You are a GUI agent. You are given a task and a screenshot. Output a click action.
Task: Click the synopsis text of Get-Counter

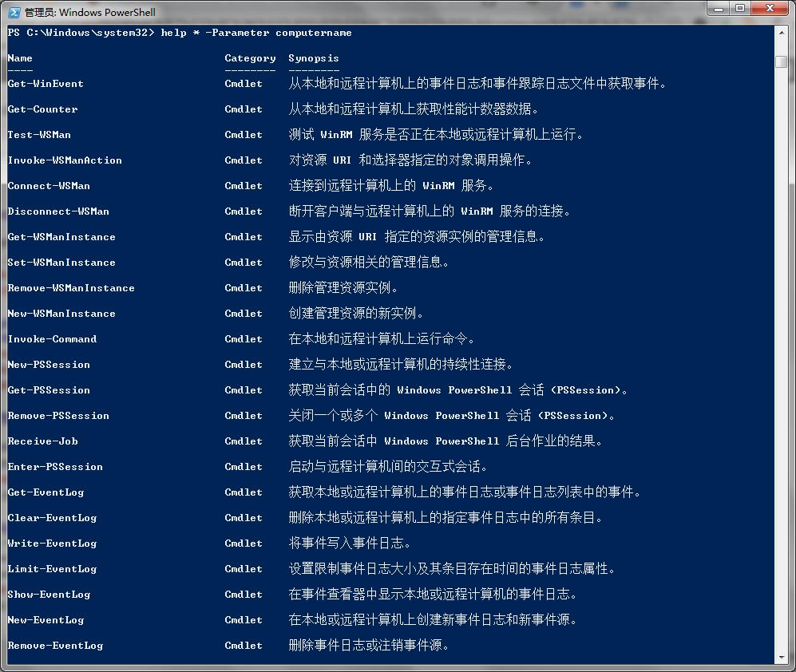pyautogui.click(x=414, y=109)
